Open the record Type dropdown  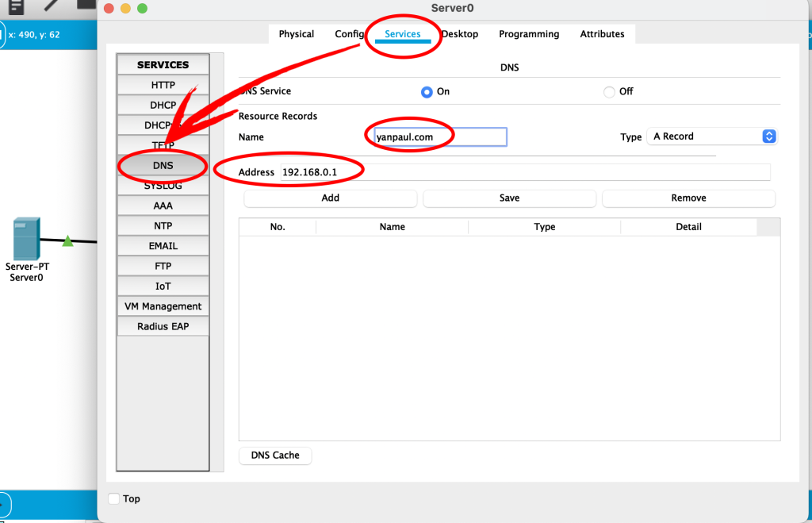pos(712,137)
